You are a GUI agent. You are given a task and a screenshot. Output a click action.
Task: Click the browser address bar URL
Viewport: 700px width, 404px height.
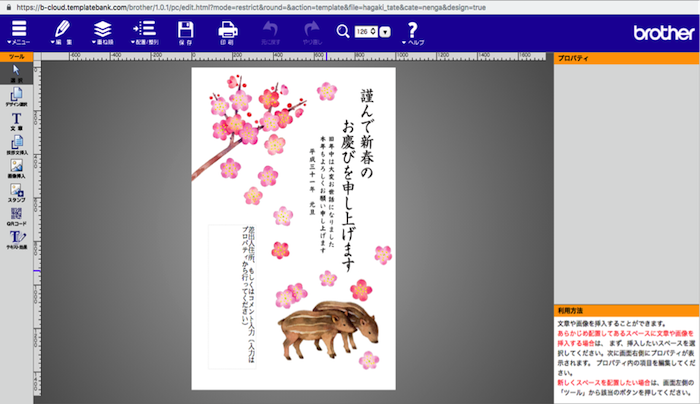click(251, 7)
